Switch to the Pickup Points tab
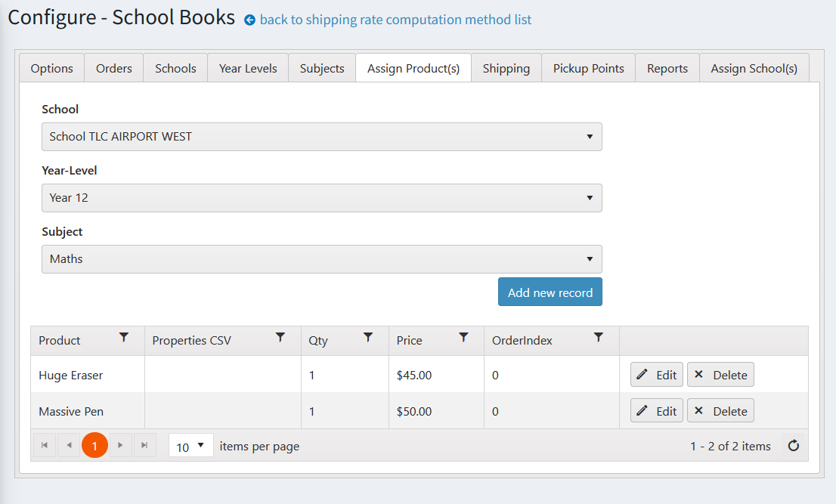Image resolution: width=836 pixels, height=504 pixels. click(x=588, y=68)
